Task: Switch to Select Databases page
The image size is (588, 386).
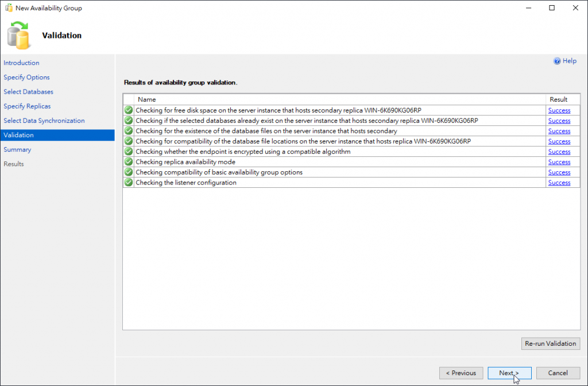Action: (x=28, y=92)
